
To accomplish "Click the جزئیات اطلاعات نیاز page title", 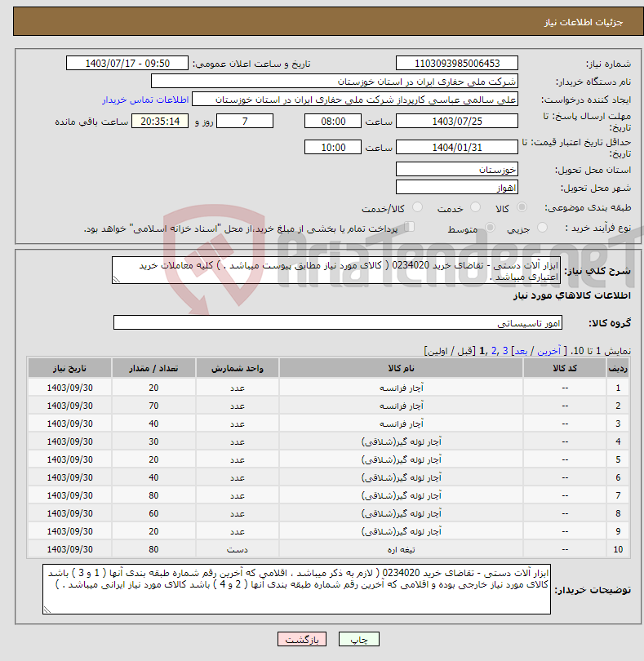I will [584, 22].
